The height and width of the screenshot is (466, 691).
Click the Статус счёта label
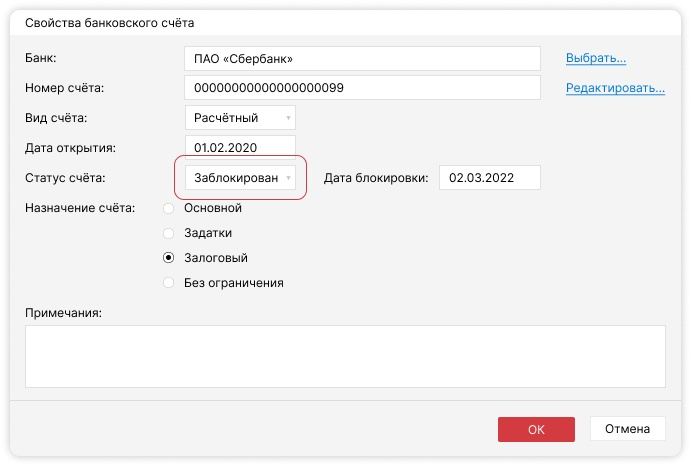65,178
